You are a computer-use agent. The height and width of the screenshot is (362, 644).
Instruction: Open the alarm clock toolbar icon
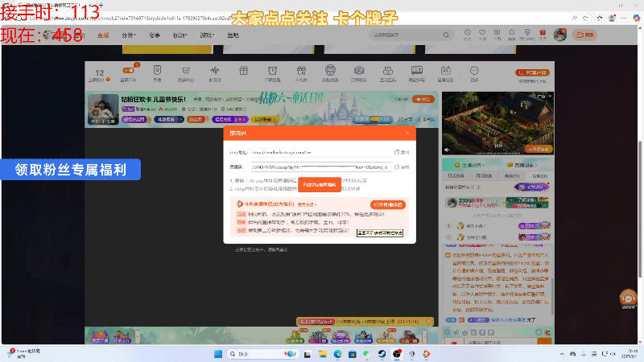point(272,71)
